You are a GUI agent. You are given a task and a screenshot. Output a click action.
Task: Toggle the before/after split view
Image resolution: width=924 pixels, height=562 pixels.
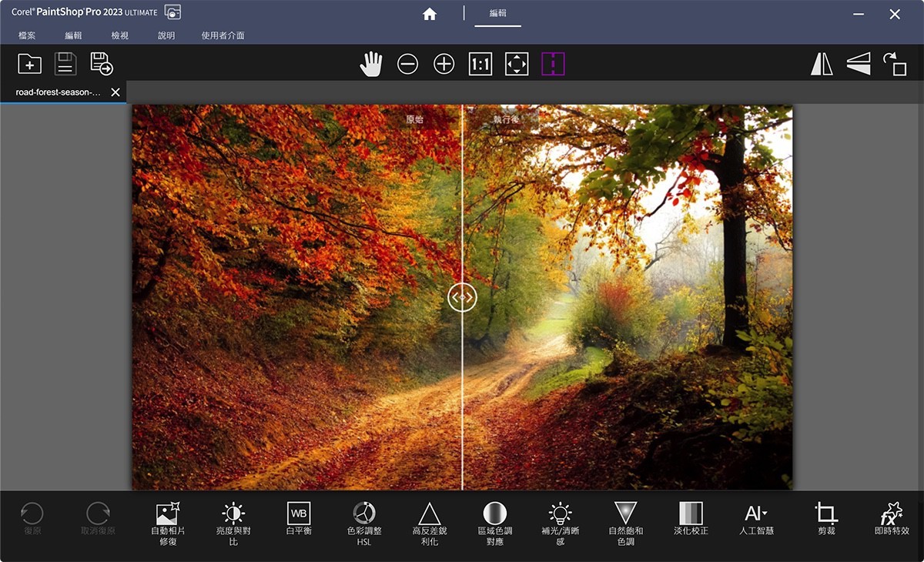coord(553,64)
